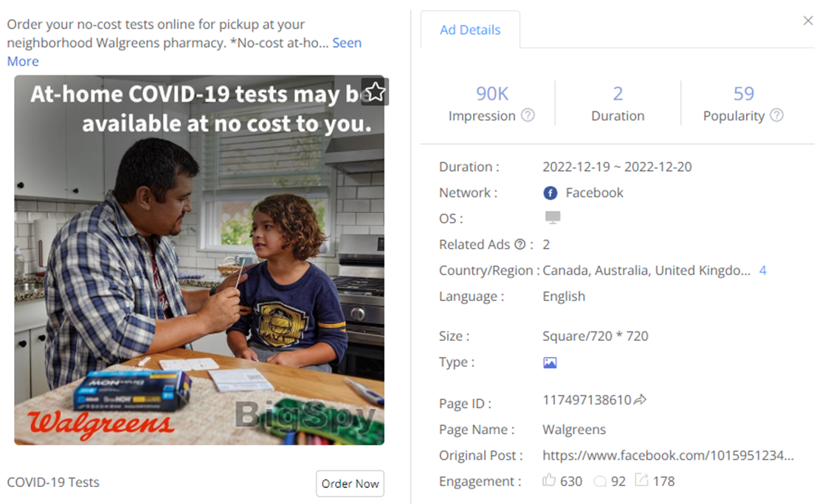Click the star favorite icon on ad image

[375, 92]
